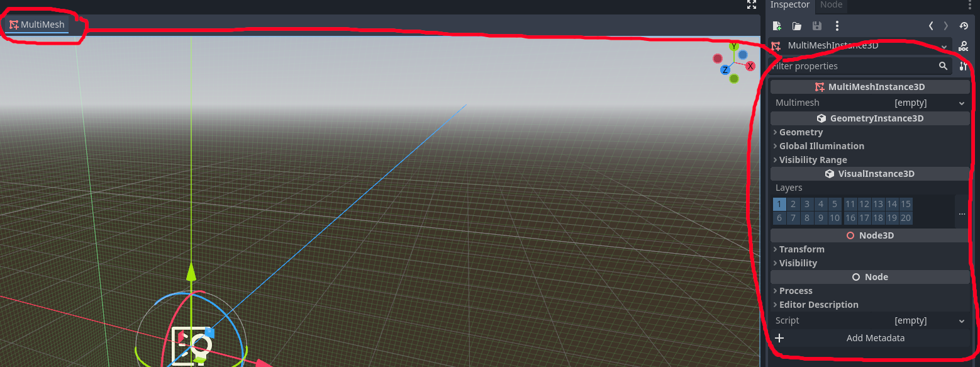
Task: Toggle render layer 16
Action: tap(850, 218)
